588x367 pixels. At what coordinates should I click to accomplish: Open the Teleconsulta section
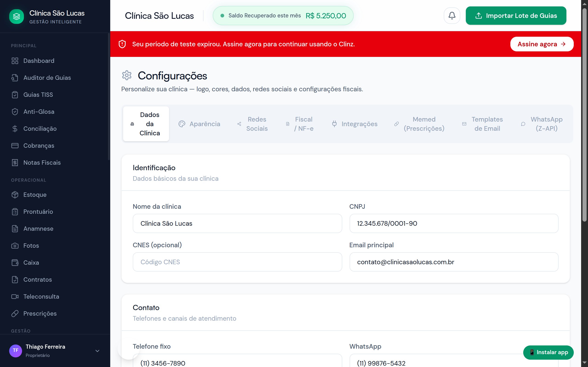[41, 296]
